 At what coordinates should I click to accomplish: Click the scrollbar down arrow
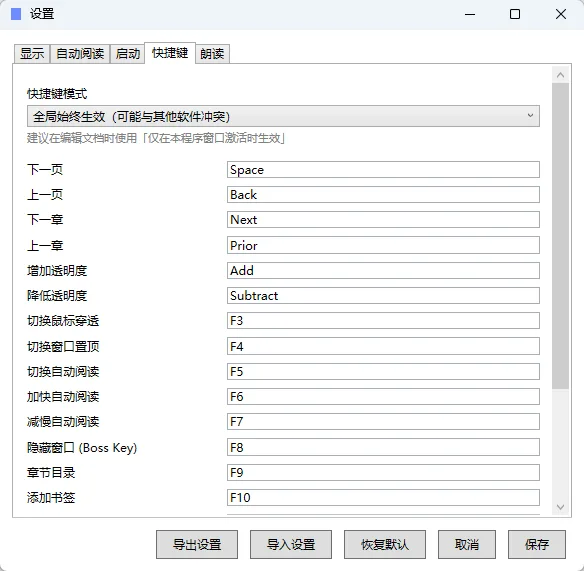(561, 507)
